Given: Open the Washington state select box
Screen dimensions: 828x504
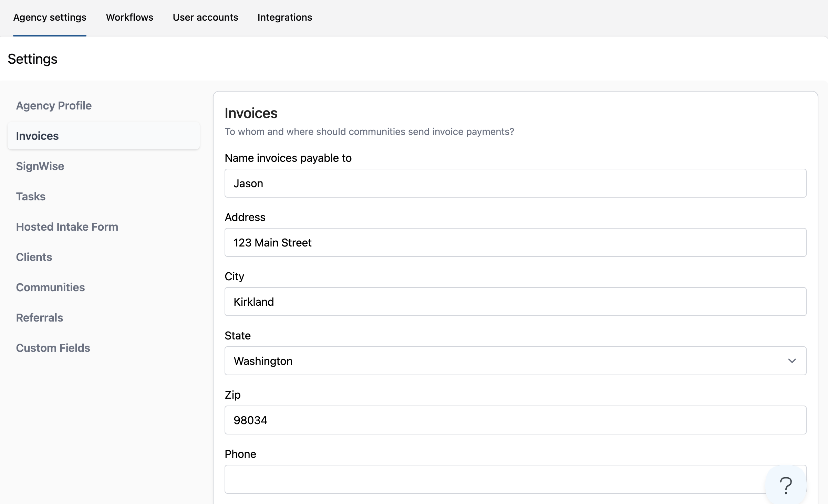Looking at the screenshot, I should (x=482, y=361).
